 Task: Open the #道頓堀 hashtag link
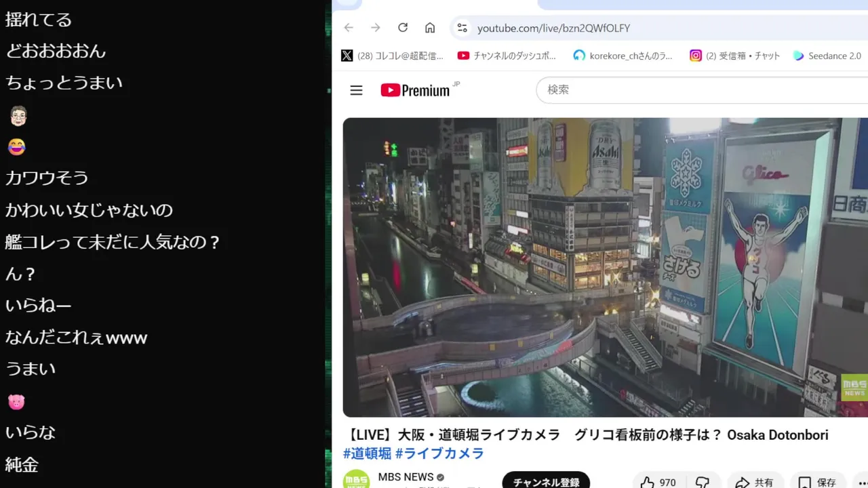click(367, 453)
